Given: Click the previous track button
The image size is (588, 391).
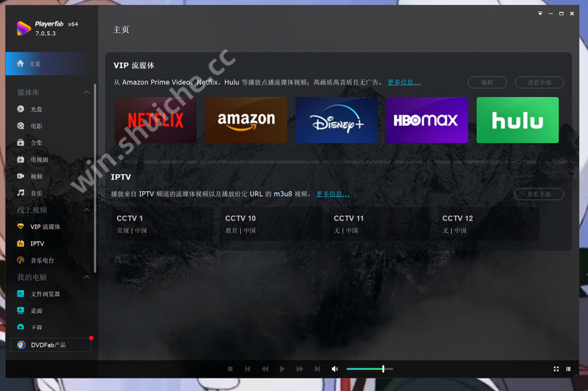Looking at the screenshot, I should pos(248,369).
